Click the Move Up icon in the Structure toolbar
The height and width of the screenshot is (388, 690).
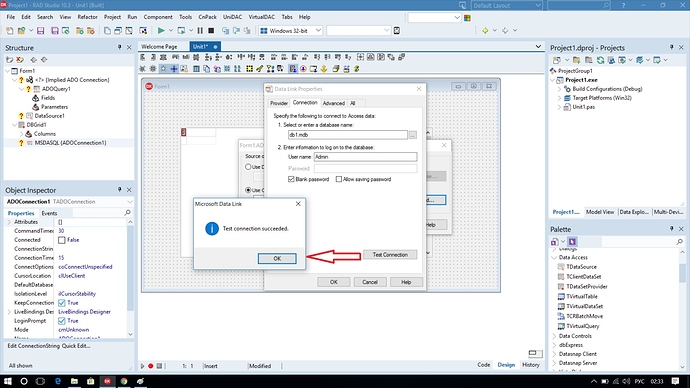coord(33,60)
